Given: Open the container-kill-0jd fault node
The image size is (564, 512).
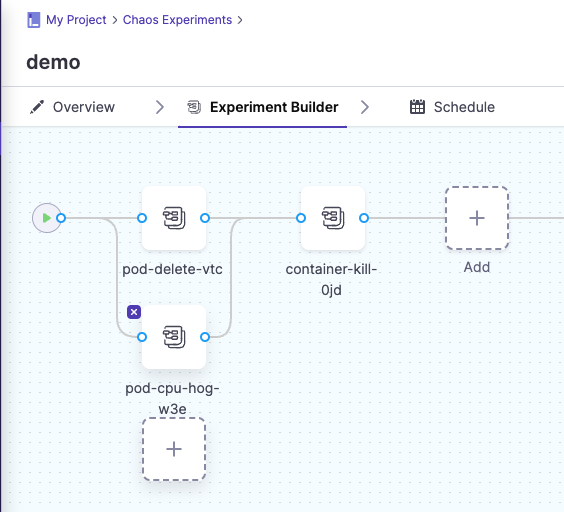Looking at the screenshot, I should pos(333,218).
